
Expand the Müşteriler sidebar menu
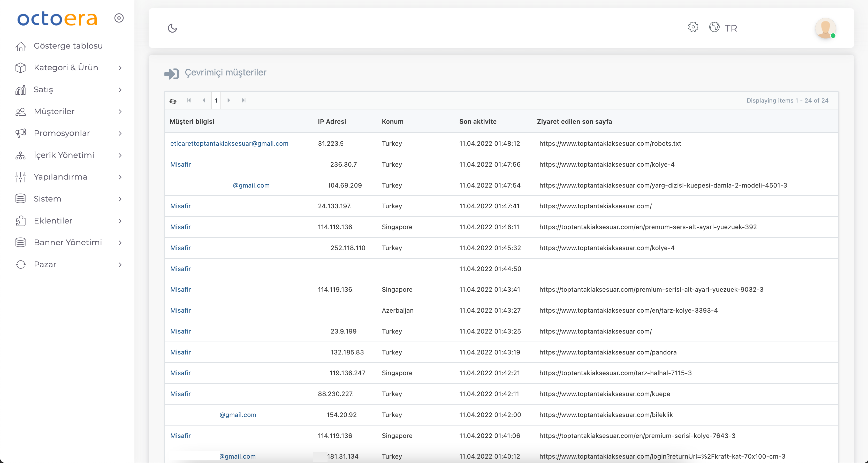[54, 111]
